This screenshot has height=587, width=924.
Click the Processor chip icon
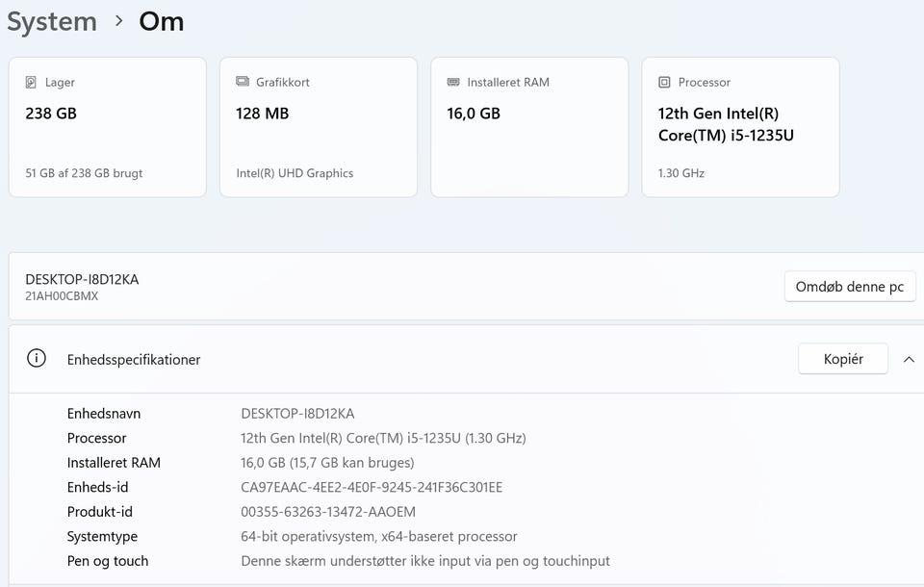click(664, 83)
